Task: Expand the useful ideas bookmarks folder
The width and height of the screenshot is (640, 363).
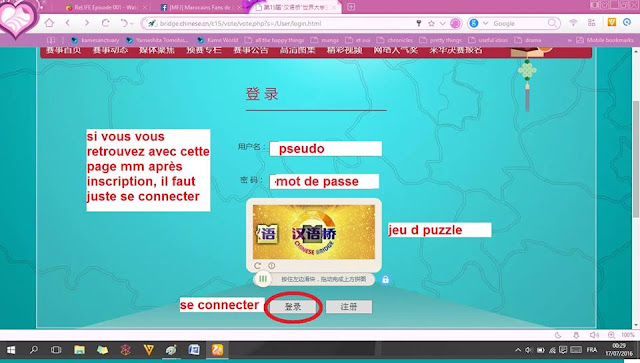Action: (488, 40)
